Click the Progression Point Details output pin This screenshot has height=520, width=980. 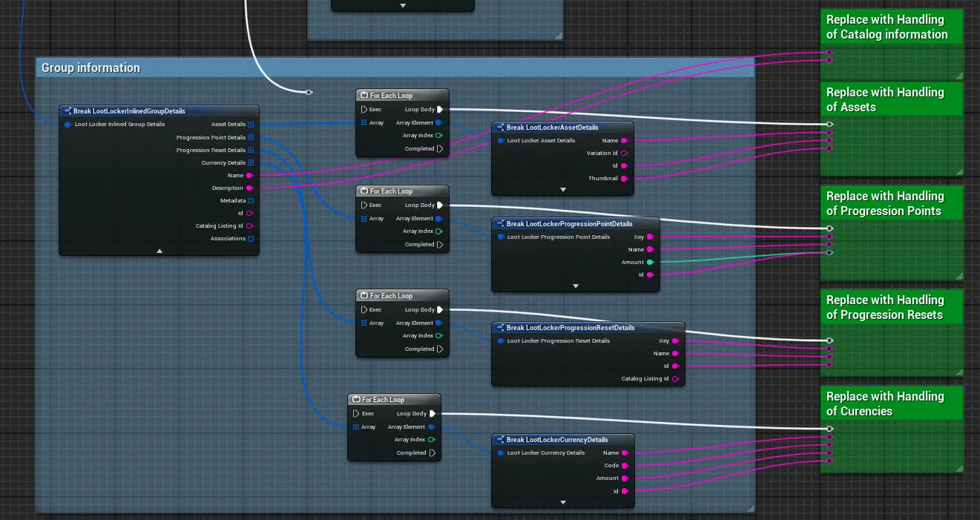(251, 137)
